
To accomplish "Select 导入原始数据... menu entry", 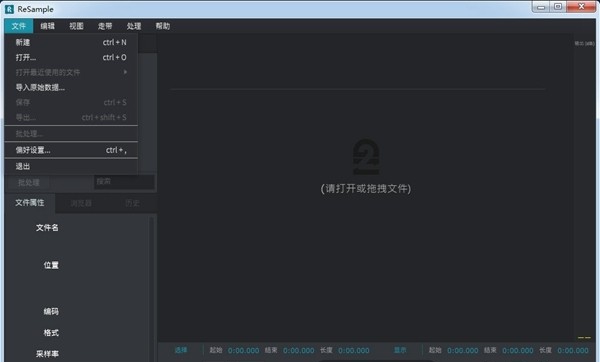I will (71, 87).
